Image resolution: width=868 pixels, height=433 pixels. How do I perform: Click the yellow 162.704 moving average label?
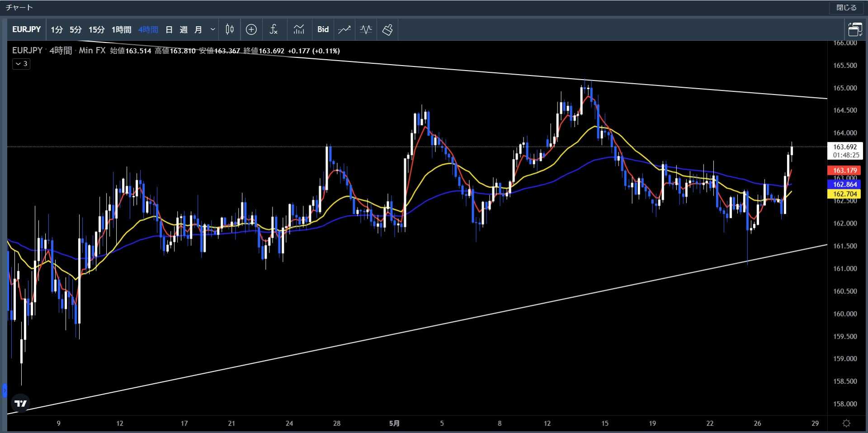(845, 194)
